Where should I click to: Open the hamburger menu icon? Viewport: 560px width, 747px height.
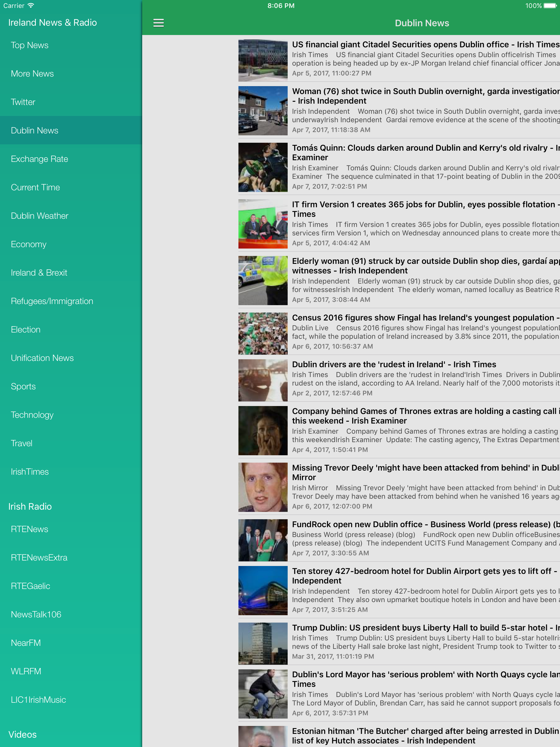[158, 23]
